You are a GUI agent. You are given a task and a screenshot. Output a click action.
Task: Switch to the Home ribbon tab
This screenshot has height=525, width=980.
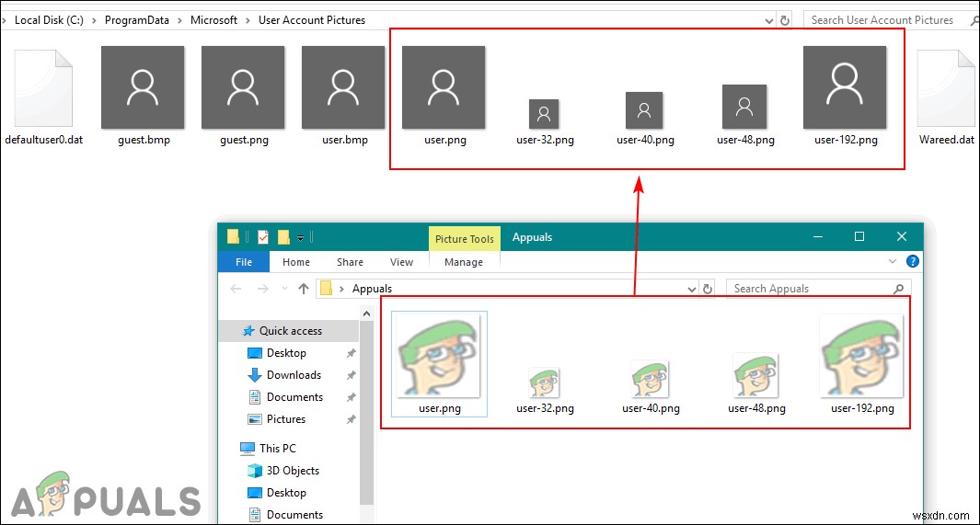[x=295, y=262]
